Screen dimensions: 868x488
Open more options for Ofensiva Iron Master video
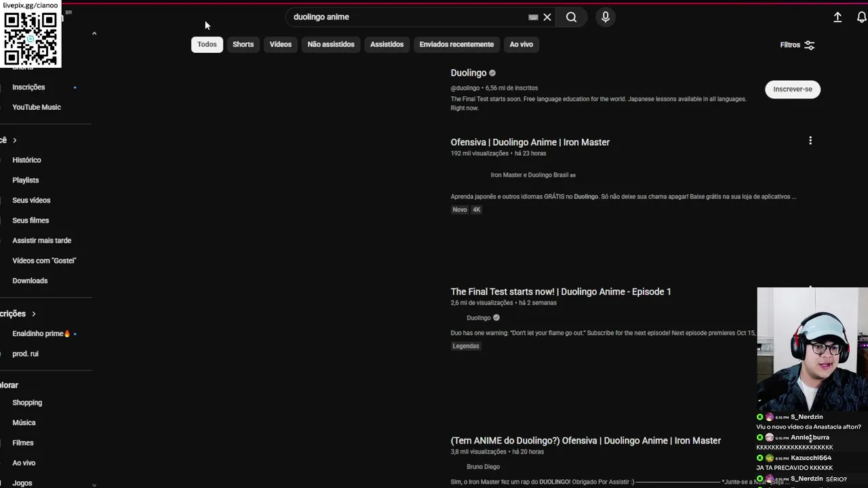pos(810,141)
